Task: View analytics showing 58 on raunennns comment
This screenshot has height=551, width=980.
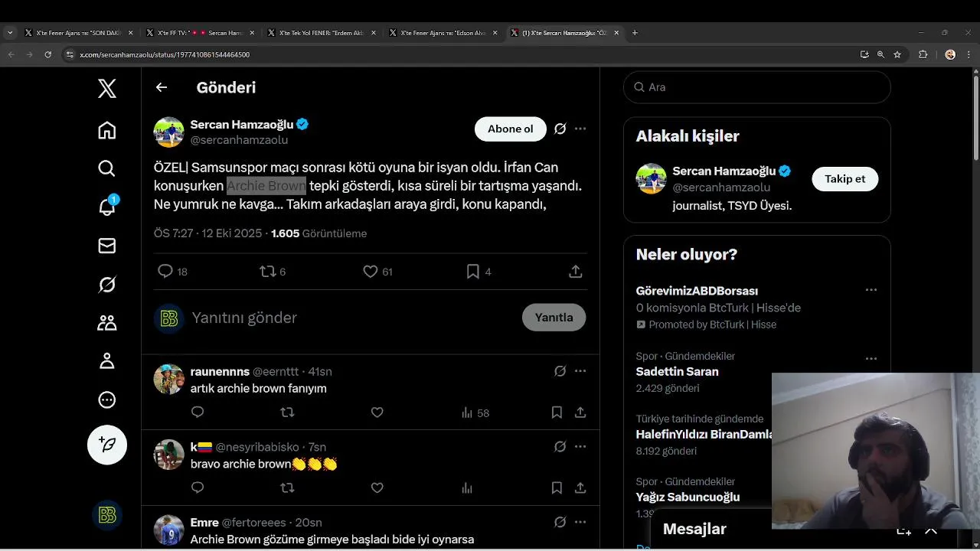Action: pyautogui.click(x=475, y=412)
